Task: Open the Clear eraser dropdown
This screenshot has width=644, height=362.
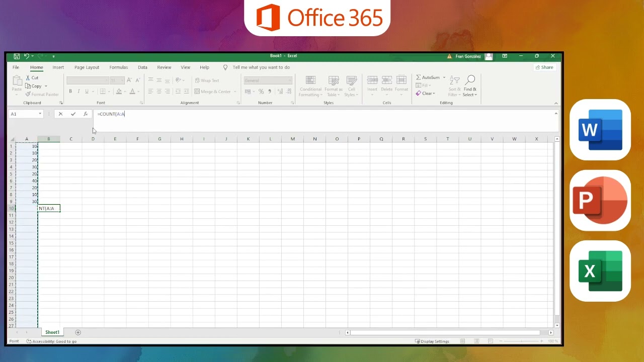Action: coord(425,94)
